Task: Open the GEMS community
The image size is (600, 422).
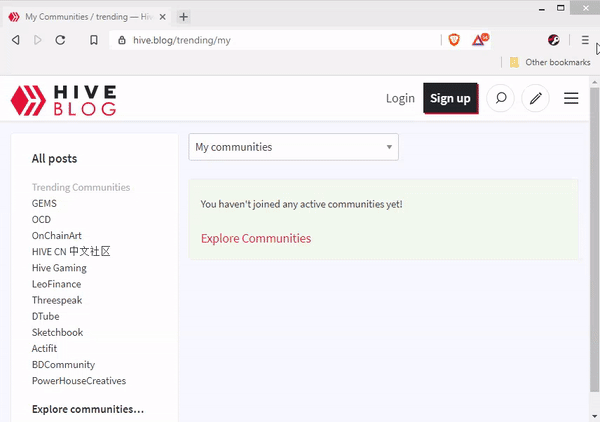Action: point(44,203)
